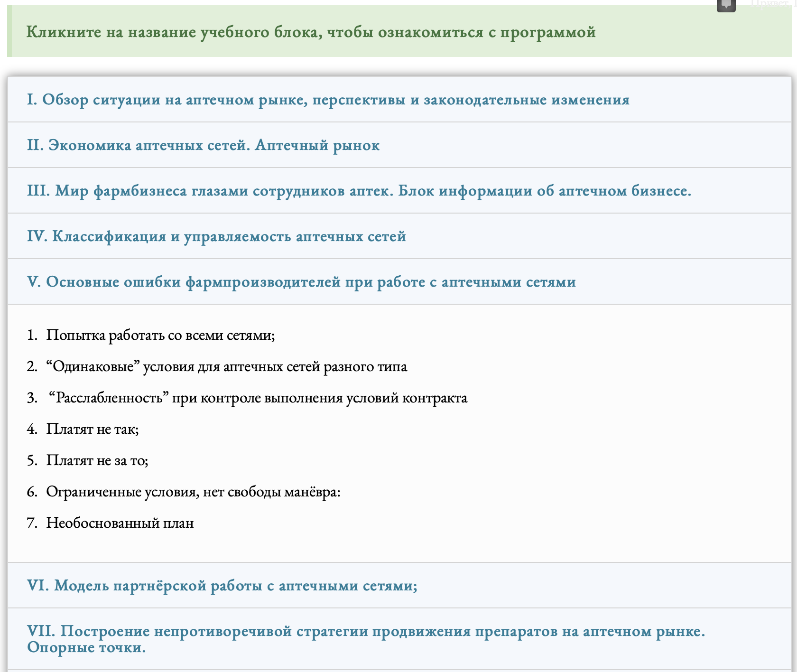The image size is (797, 672).
Task: Select list item 'Попытка работать со всеми сетями'
Action: tap(160, 335)
